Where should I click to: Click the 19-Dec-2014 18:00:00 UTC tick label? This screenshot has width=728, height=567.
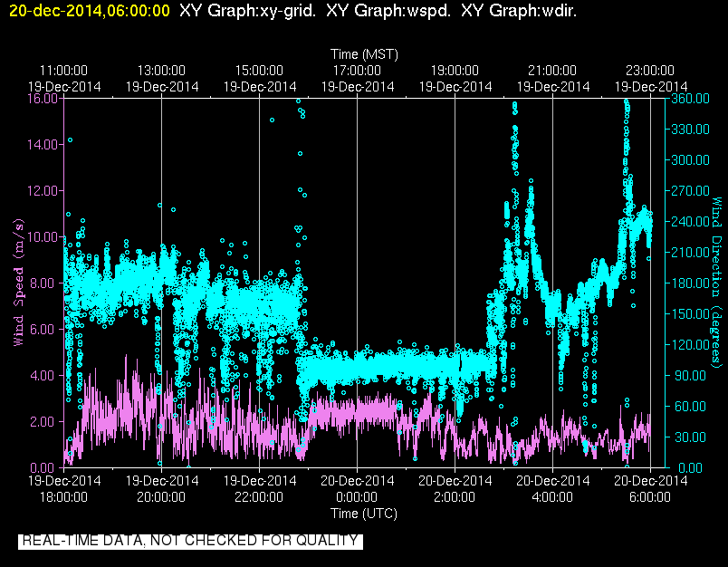tap(64, 488)
